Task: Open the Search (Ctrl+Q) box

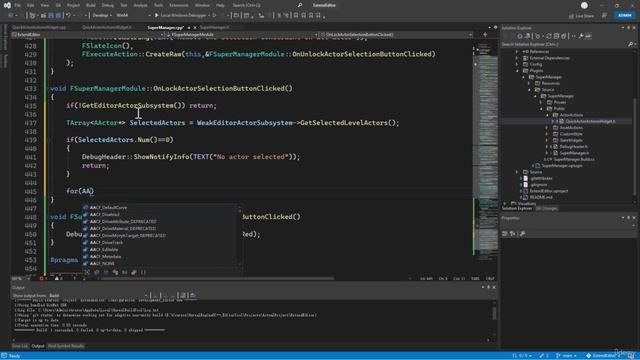Action: 246,5
